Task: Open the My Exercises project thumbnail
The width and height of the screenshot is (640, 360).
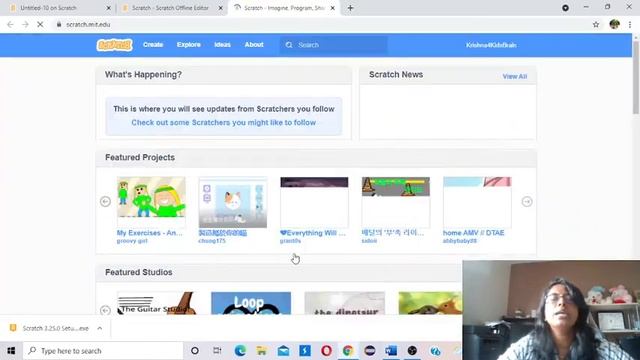Action: tap(151, 202)
